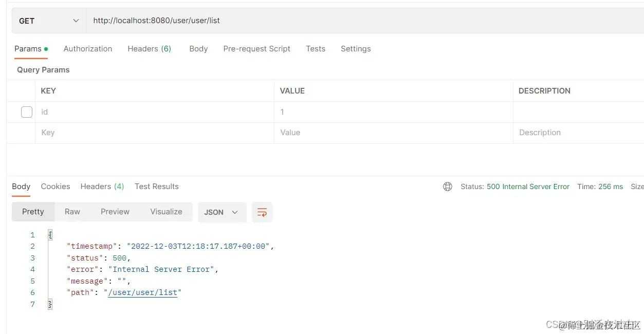Click the DESCRIPTION column header

coord(544,91)
